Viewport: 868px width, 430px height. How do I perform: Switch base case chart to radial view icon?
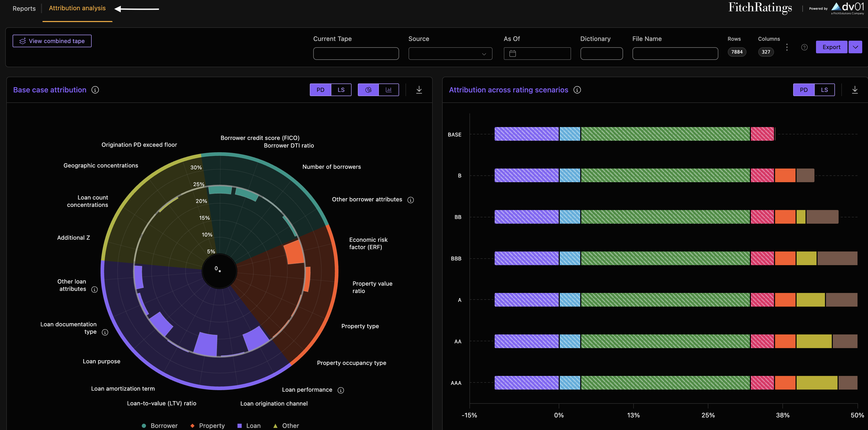click(x=368, y=90)
